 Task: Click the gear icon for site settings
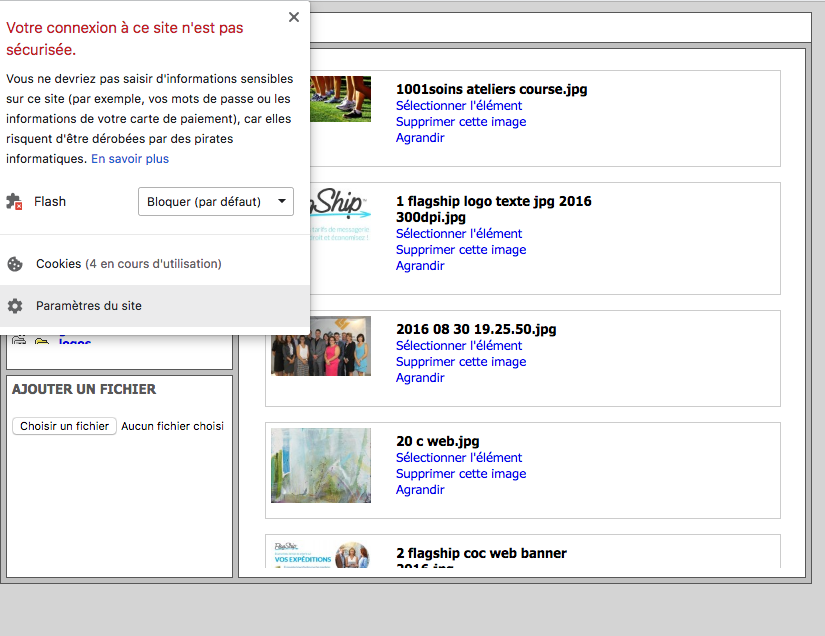[15, 306]
